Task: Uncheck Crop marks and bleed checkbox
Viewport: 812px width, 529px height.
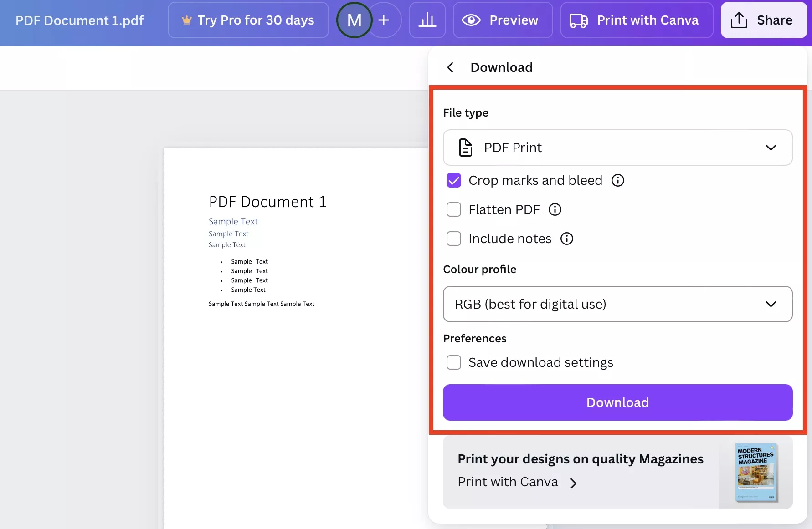Action: [x=454, y=180]
